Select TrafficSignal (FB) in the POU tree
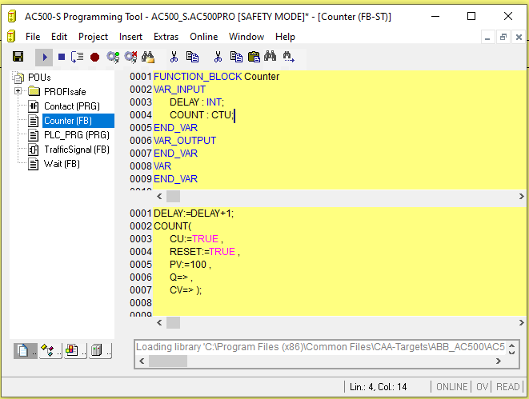The height and width of the screenshot is (399, 529). pos(77,149)
